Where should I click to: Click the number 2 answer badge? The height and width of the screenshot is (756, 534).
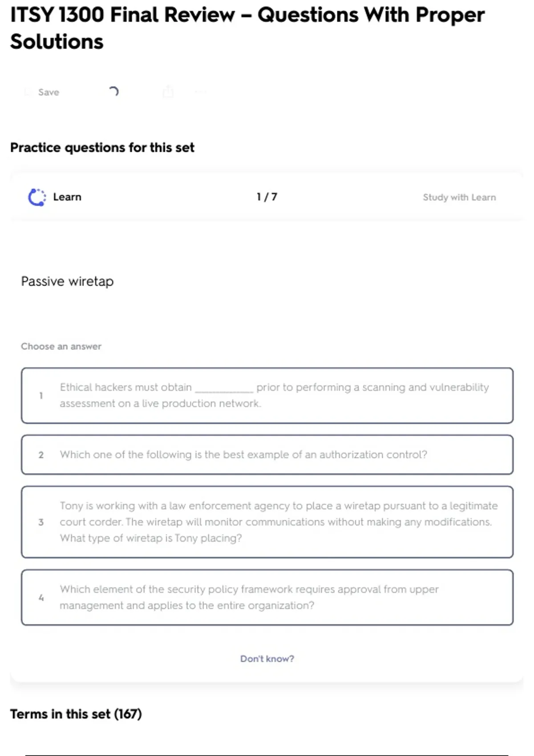41,454
